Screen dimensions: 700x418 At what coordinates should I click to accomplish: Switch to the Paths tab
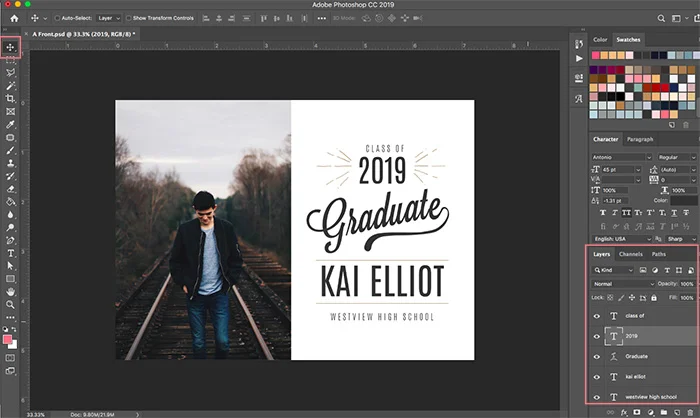(658, 254)
